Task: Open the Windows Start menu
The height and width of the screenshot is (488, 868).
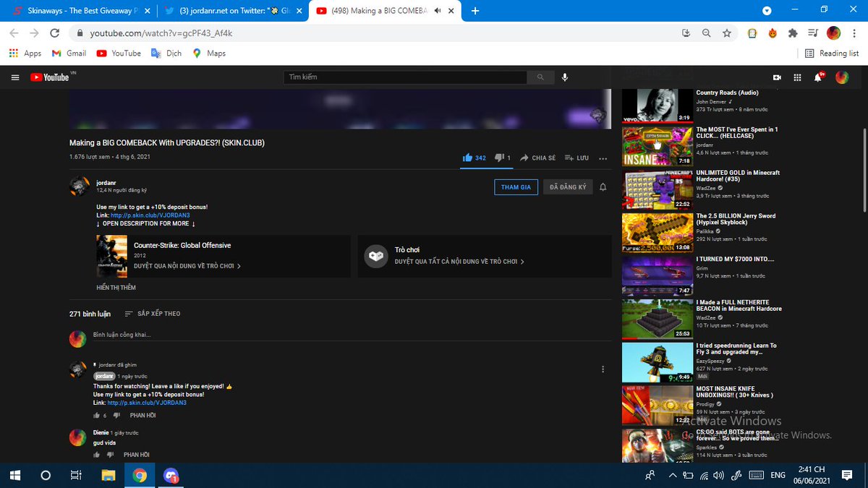Action: coord(14,475)
